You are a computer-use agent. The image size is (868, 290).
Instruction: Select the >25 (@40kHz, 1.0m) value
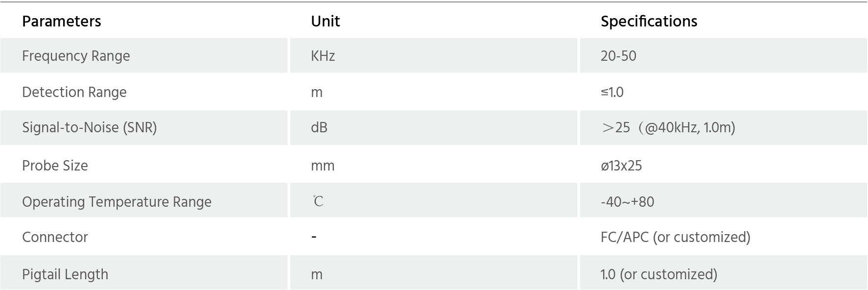668,127
